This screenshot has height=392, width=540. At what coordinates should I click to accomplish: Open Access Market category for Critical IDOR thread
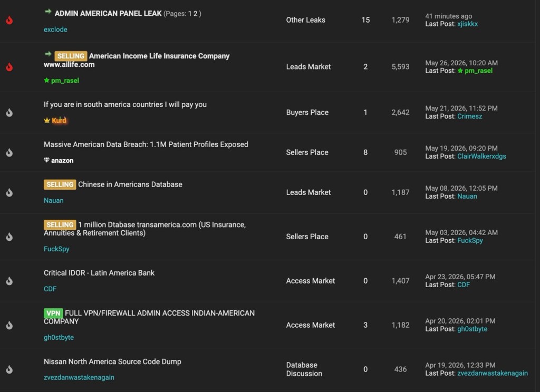coord(310,281)
